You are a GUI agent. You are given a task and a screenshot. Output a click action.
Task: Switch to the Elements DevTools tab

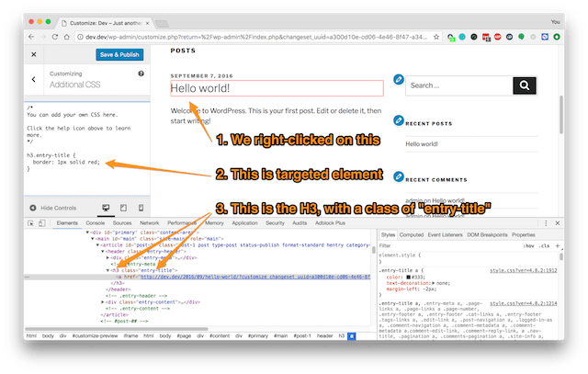pos(67,222)
